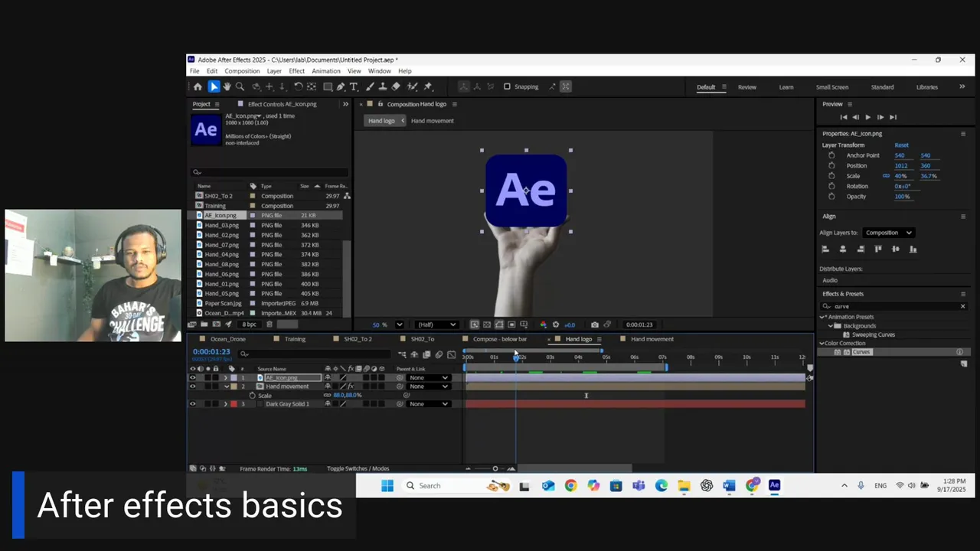Viewport: 980px width, 551px height.
Task: Toggle constrain proportions in Properties Scale
Action: pyautogui.click(x=886, y=175)
